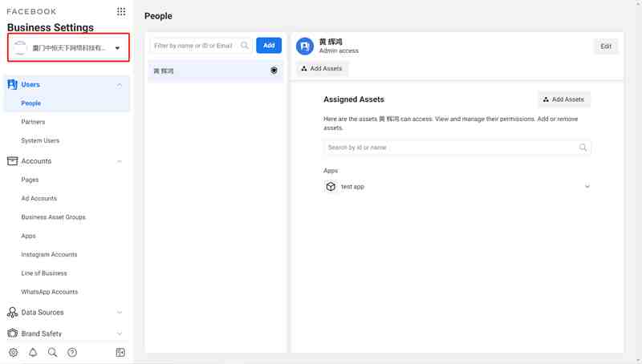Click the people filter search icon
The width and height of the screenshot is (642, 364).
pyautogui.click(x=245, y=46)
